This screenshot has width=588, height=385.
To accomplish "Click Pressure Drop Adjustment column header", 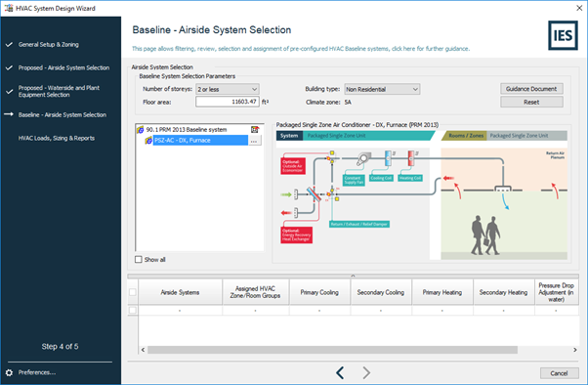I will (x=556, y=292).
